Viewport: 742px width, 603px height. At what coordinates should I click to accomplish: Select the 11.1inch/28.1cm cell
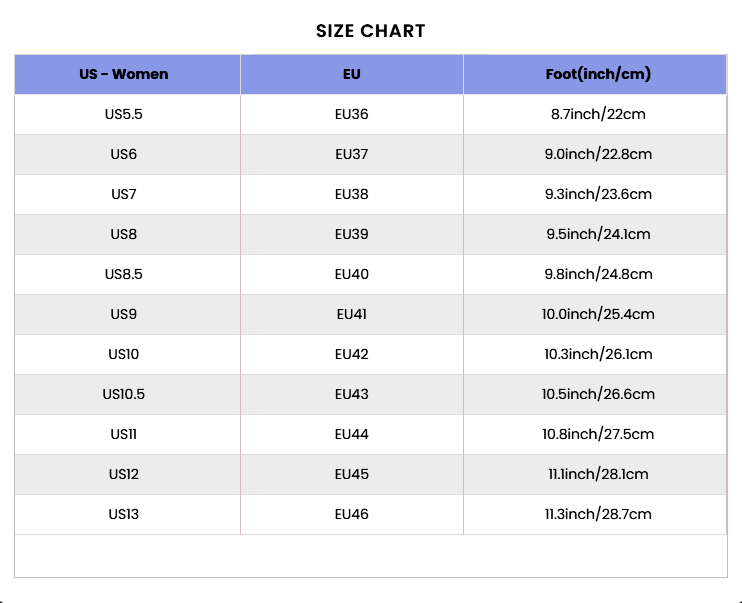click(598, 474)
